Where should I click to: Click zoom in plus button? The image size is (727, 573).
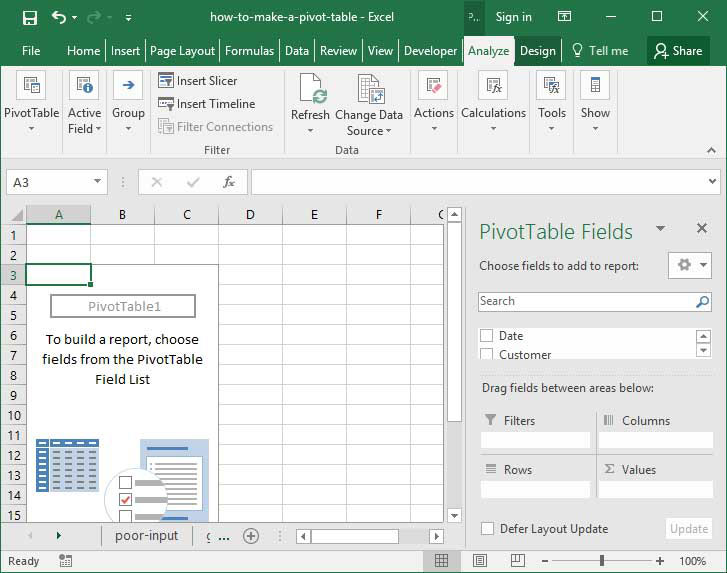[659, 561]
